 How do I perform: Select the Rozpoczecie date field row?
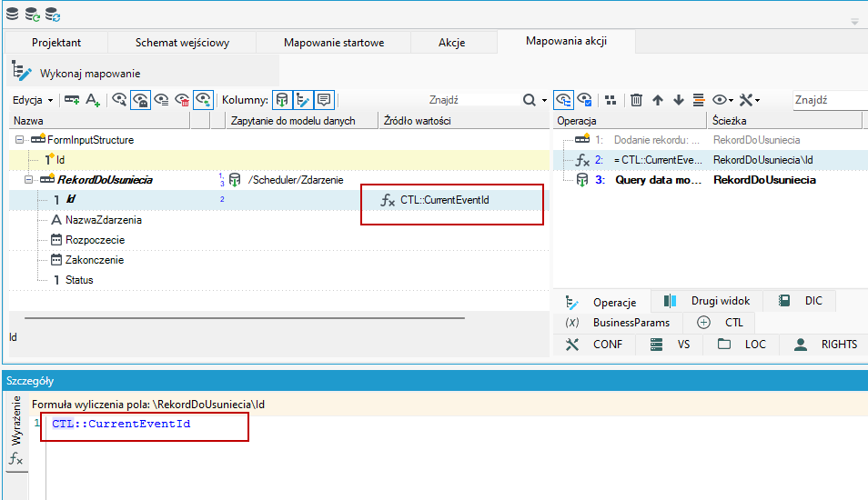(x=279, y=239)
